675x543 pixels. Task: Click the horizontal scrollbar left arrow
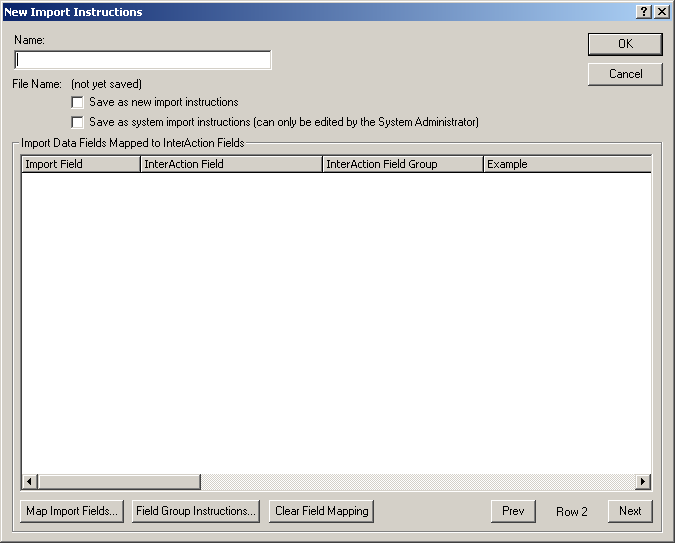(30, 482)
